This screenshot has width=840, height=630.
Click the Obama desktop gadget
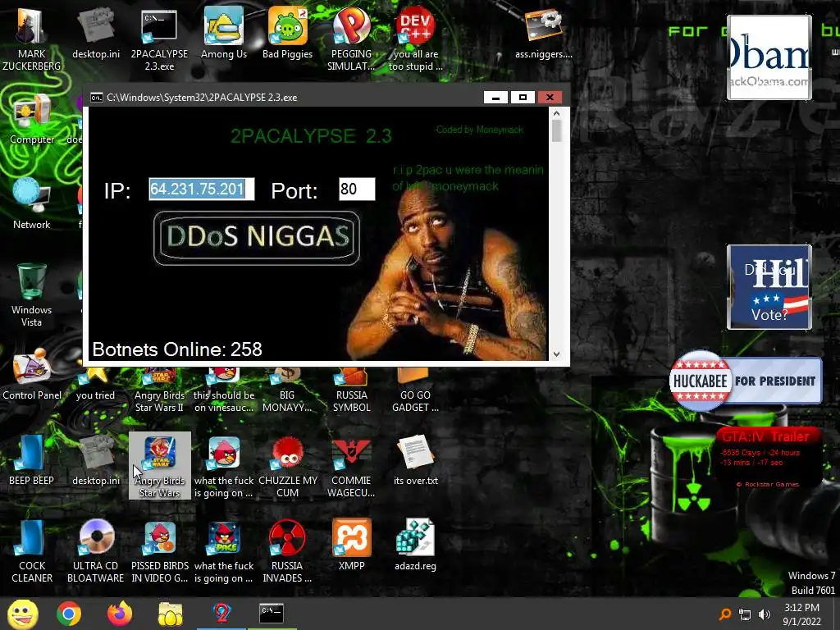click(769, 57)
